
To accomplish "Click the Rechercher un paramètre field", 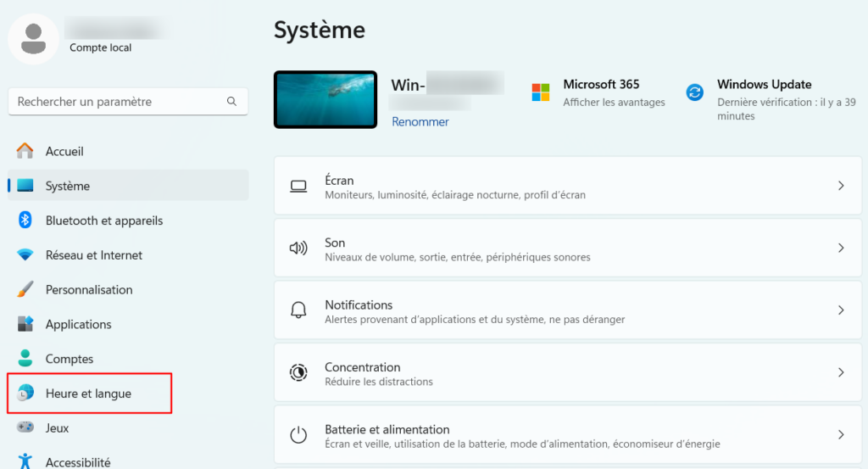I will [119, 102].
